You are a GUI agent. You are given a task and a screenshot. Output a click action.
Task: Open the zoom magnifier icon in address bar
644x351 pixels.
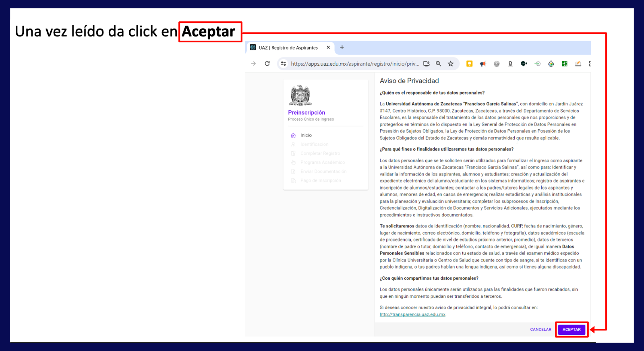click(x=439, y=64)
